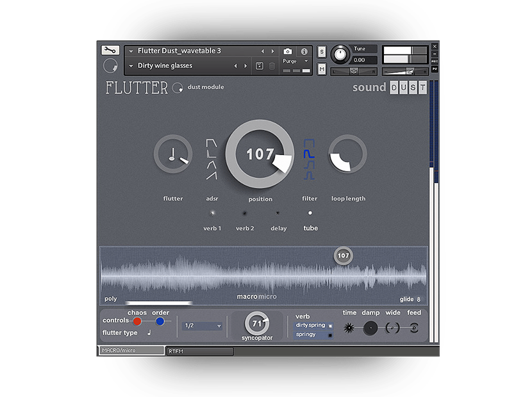
Task: Enable the dirty spring reverb checkbox
Action: tap(330, 326)
